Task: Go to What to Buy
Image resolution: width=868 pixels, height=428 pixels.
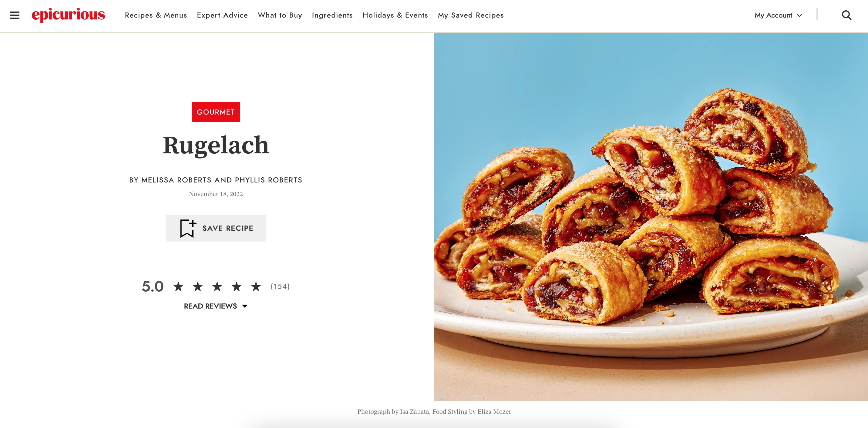Action: [280, 15]
